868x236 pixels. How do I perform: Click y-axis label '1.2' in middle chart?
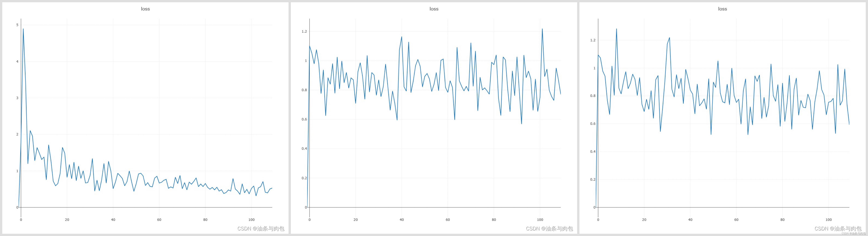(304, 31)
